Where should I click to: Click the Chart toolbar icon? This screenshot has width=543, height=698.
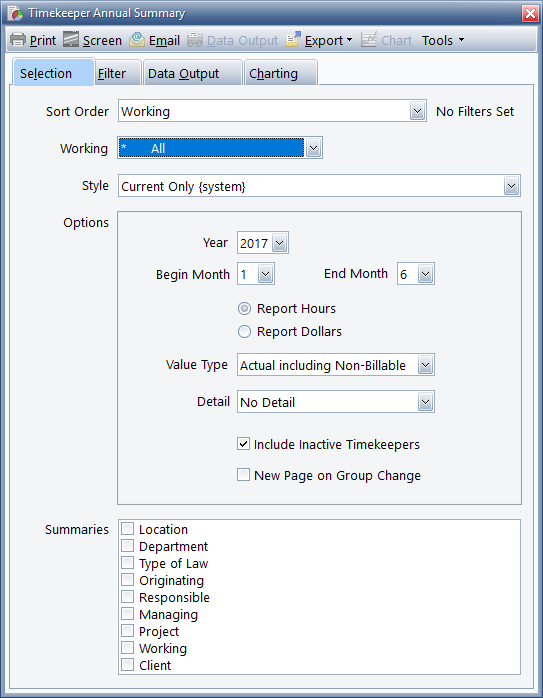coord(369,40)
